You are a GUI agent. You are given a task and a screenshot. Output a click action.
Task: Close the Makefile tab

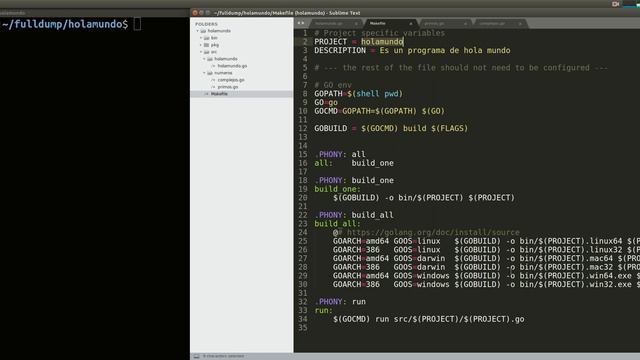point(411,24)
